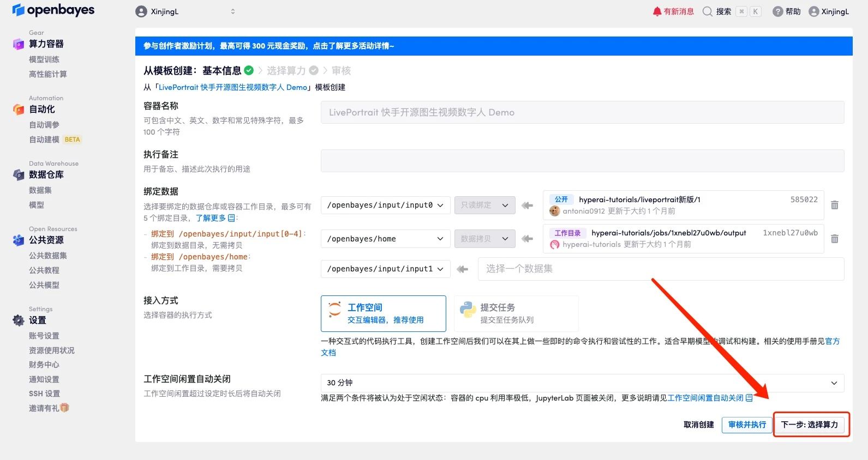Go to the 审核 step
The height and width of the screenshot is (460, 868).
coord(342,70)
